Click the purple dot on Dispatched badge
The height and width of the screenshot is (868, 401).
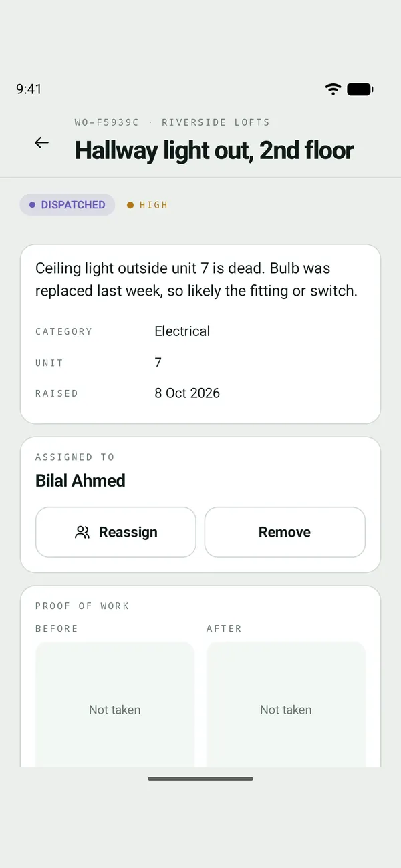click(x=32, y=205)
